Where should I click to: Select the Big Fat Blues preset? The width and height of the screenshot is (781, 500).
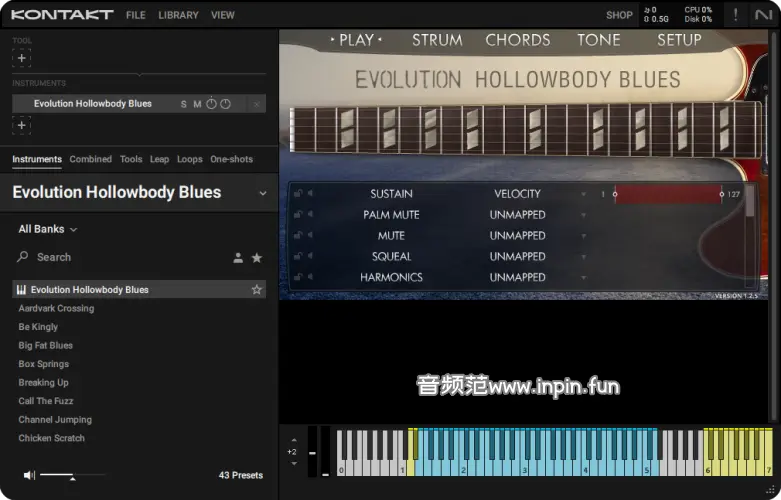pos(46,345)
